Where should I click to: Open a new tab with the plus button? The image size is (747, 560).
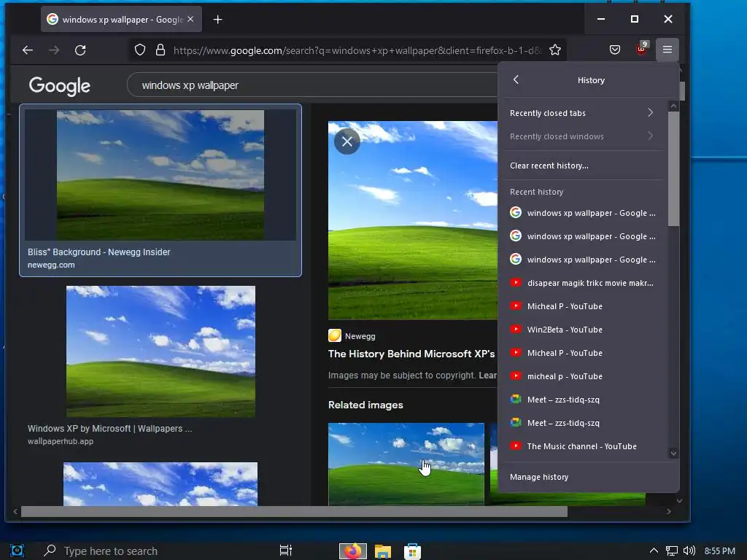pos(217,20)
